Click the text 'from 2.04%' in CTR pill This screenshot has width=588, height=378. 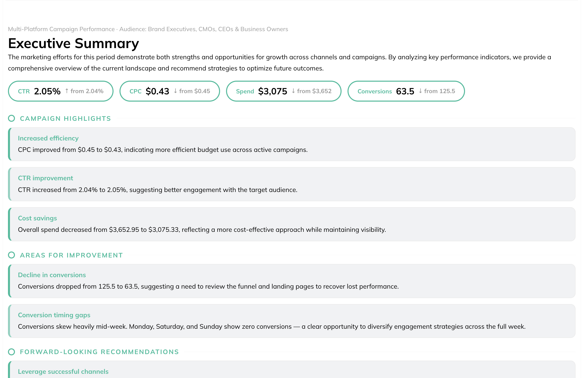(87, 91)
